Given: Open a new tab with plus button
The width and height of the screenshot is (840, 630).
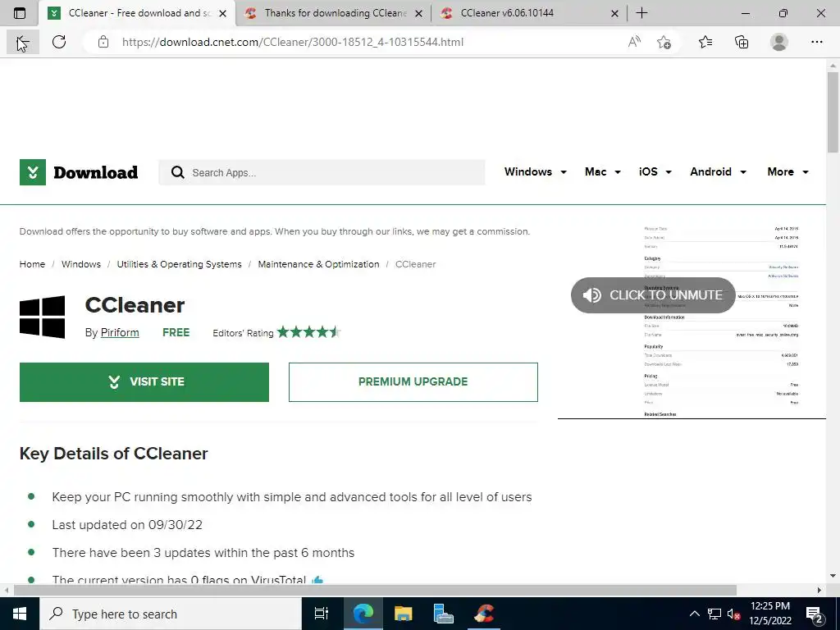Looking at the screenshot, I should [x=641, y=13].
